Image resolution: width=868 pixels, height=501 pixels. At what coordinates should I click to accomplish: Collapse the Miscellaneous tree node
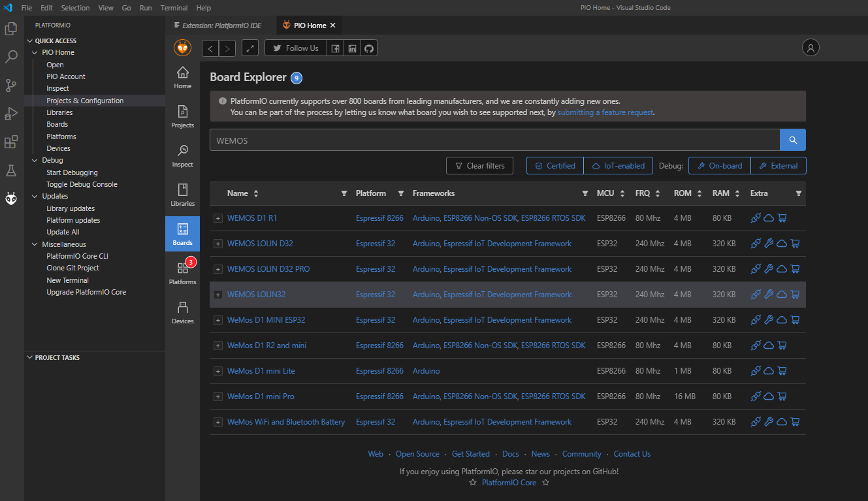tap(35, 244)
